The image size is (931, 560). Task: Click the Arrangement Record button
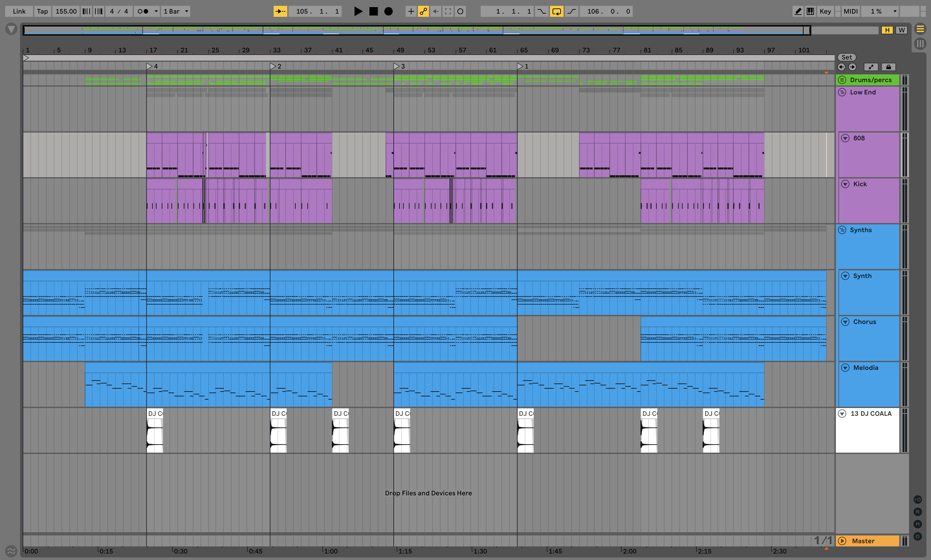[x=389, y=11]
